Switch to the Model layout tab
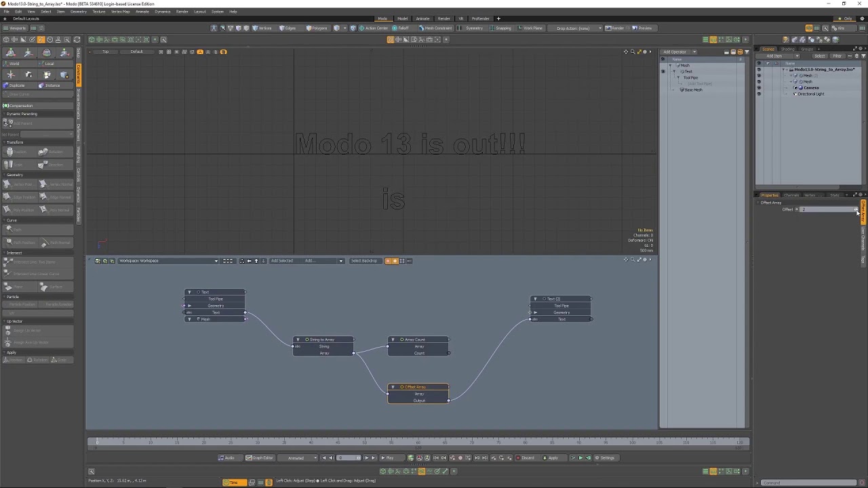This screenshot has height=488, width=868. point(403,19)
